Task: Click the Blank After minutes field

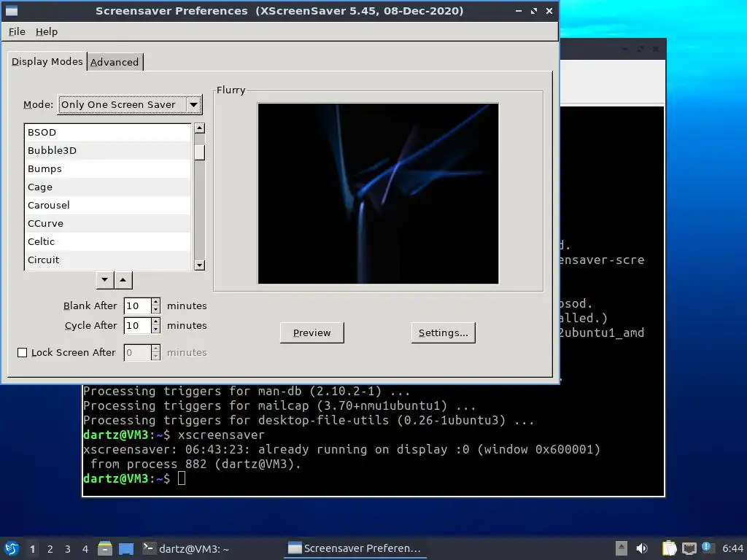Action: (137, 306)
